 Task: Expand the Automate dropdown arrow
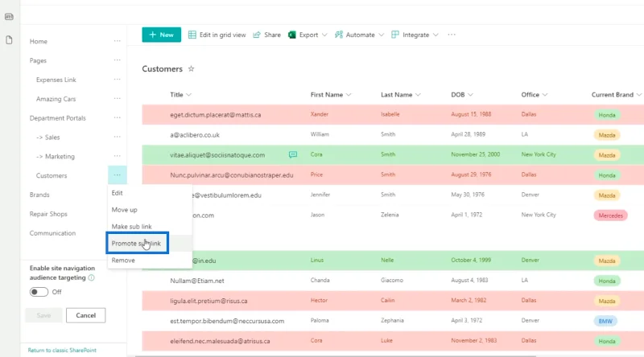(x=381, y=35)
